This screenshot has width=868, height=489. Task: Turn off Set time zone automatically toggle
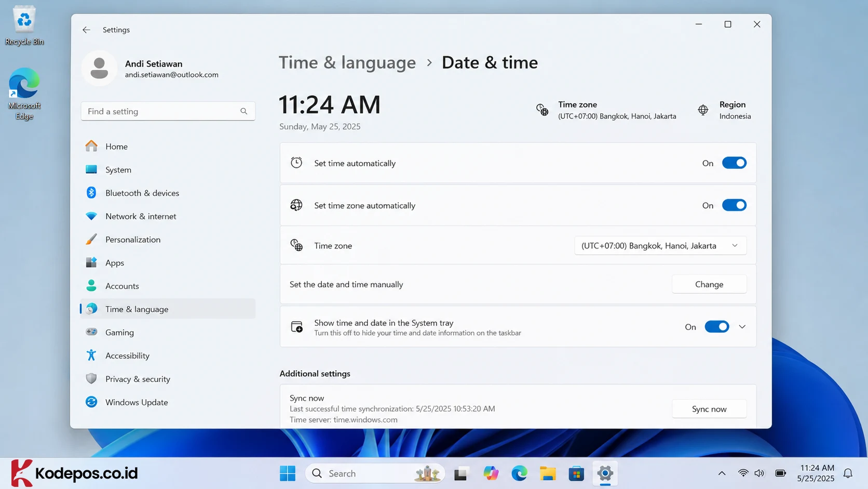pyautogui.click(x=734, y=205)
